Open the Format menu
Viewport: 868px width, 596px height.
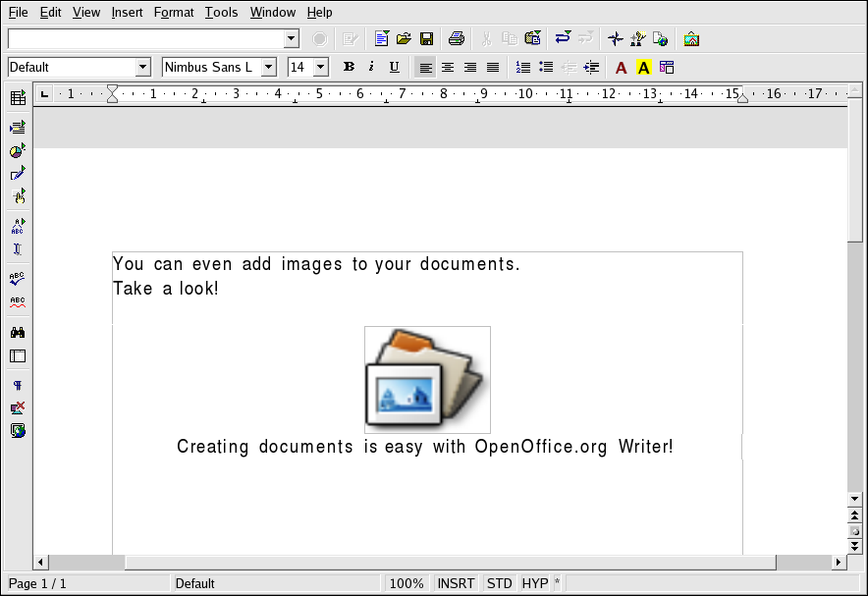click(174, 13)
